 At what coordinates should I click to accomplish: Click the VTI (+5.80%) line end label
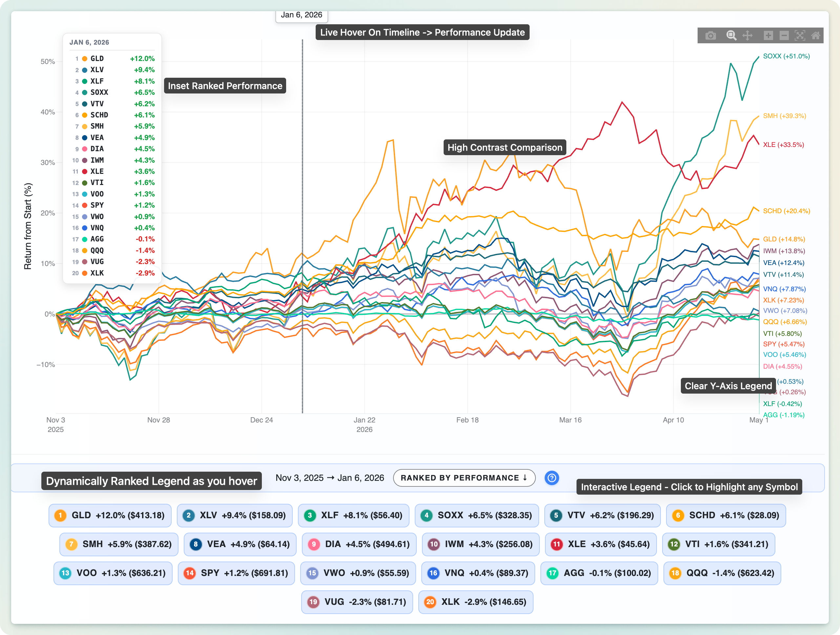click(x=783, y=334)
